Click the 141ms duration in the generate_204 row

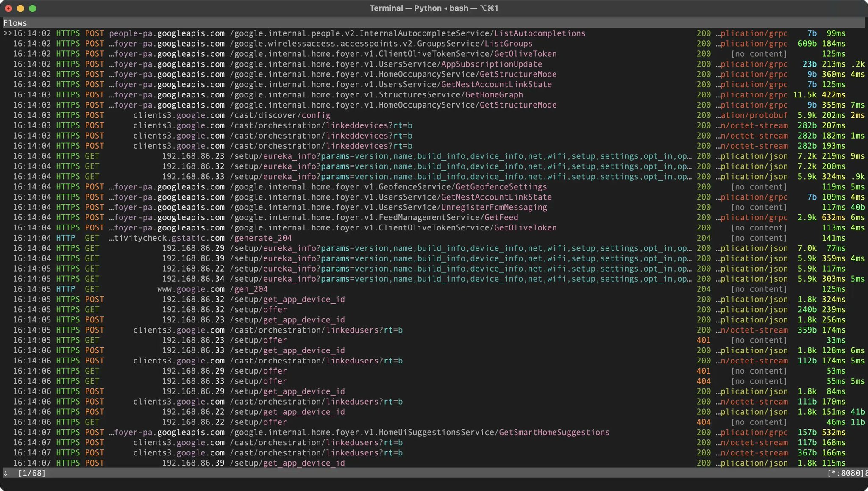coord(834,238)
